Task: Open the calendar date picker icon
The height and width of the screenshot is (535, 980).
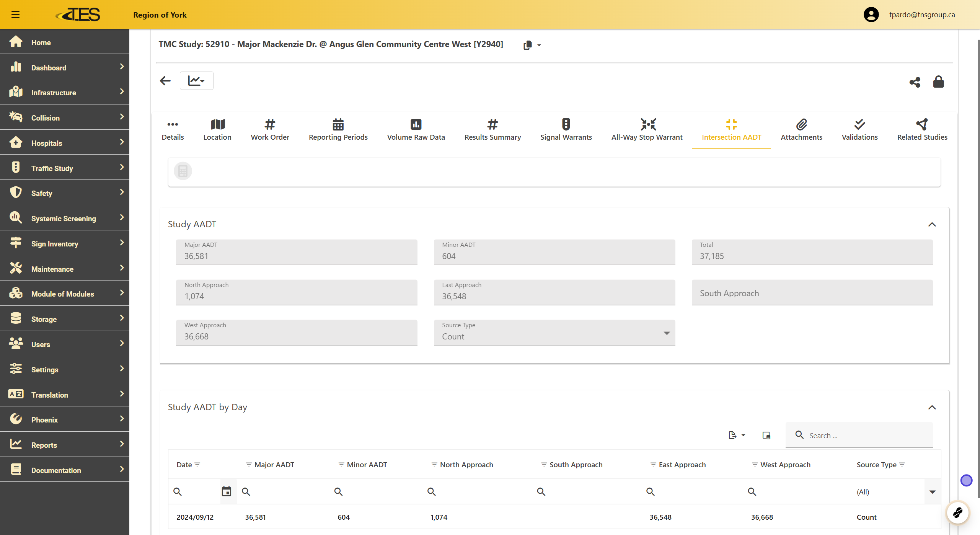Action: click(227, 491)
